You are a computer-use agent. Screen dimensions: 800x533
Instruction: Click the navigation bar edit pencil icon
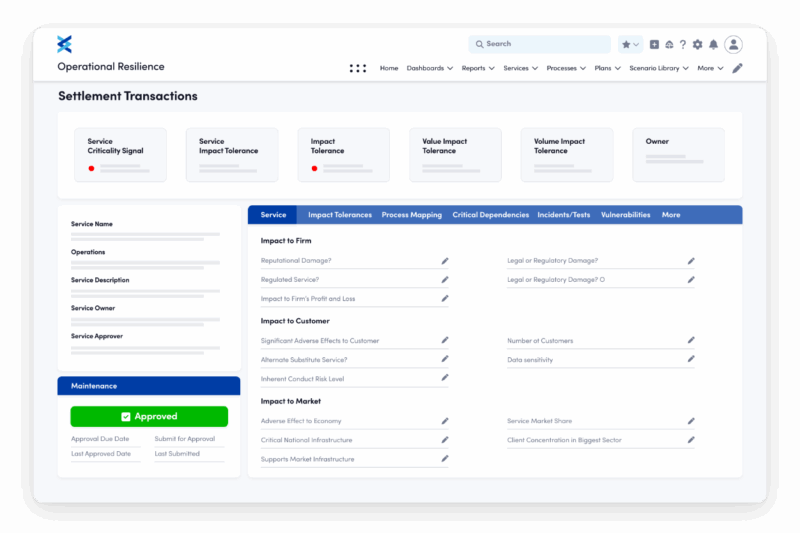(x=737, y=68)
